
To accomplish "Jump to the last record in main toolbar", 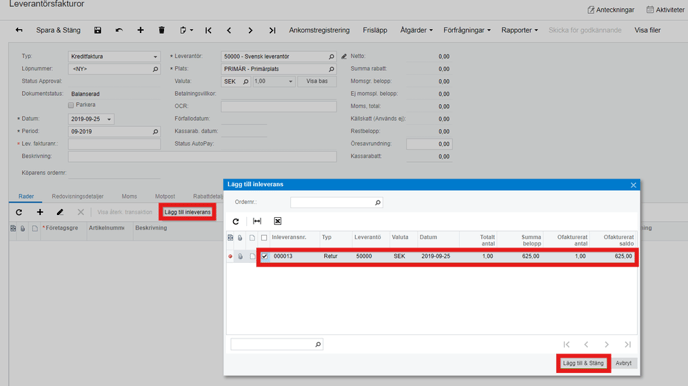I will (x=272, y=30).
